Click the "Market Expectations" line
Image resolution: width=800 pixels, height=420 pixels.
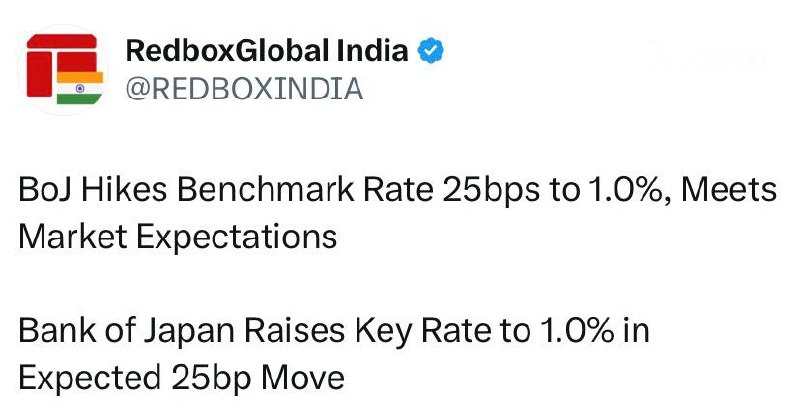click(178, 237)
